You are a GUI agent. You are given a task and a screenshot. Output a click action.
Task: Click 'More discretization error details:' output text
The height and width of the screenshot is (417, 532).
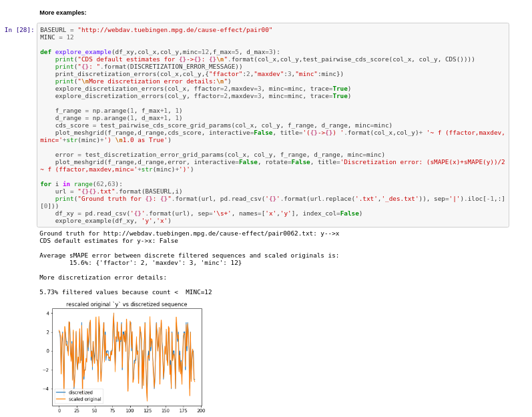pyautogui.click(x=103, y=278)
